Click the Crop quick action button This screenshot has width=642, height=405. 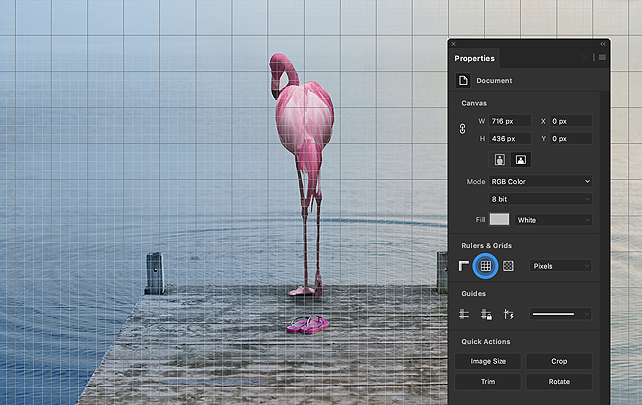pyautogui.click(x=559, y=361)
